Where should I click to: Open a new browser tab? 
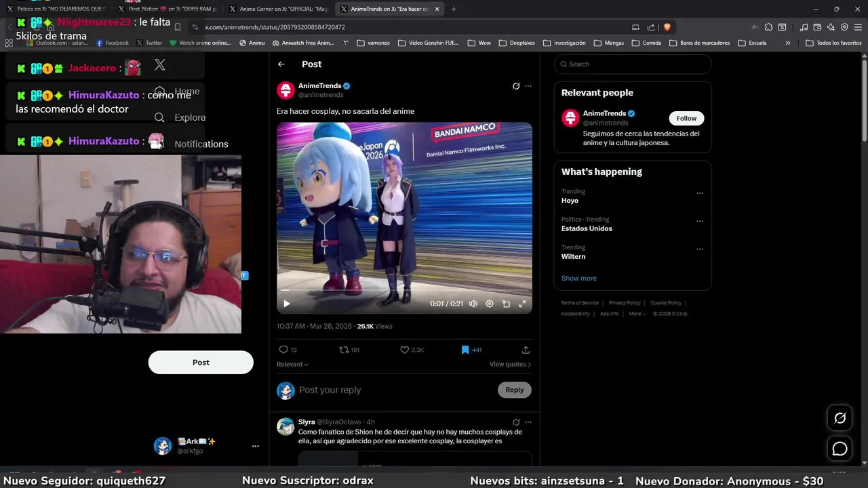(x=454, y=9)
